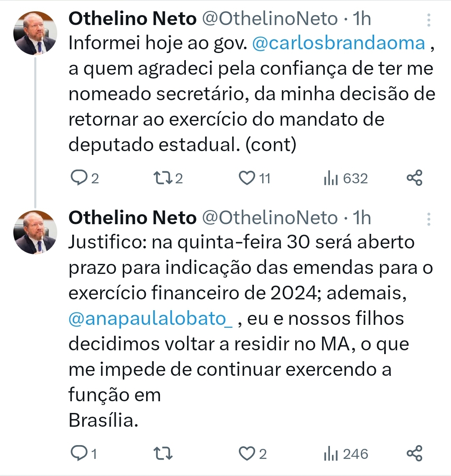The height and width of the screenshot is (476, 451).
Task: Open the @carlosbrandaoma mention link
Action: tap(339, 43)
